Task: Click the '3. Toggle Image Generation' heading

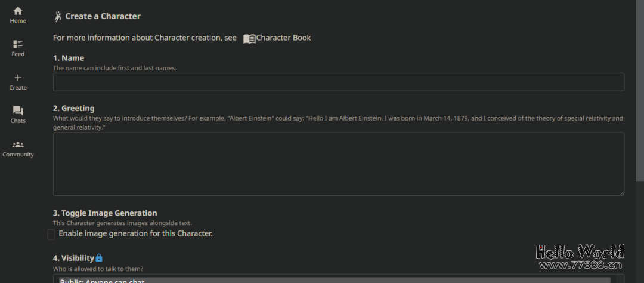Action: click(x=105, y=213)
